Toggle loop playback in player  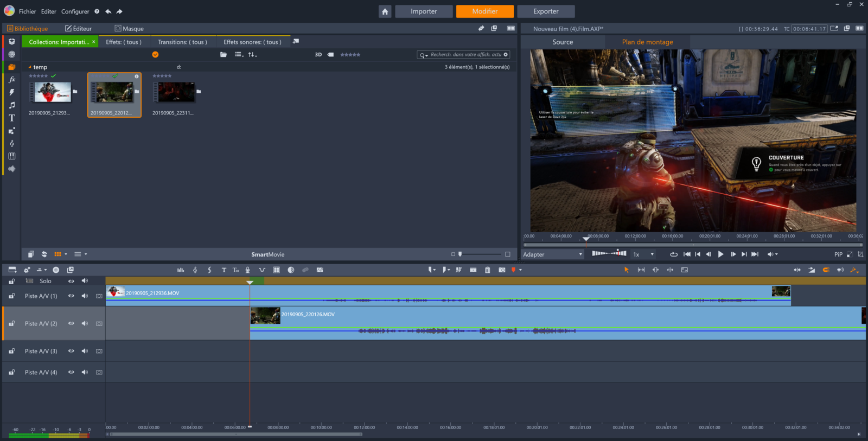click(x=673, y=254)
